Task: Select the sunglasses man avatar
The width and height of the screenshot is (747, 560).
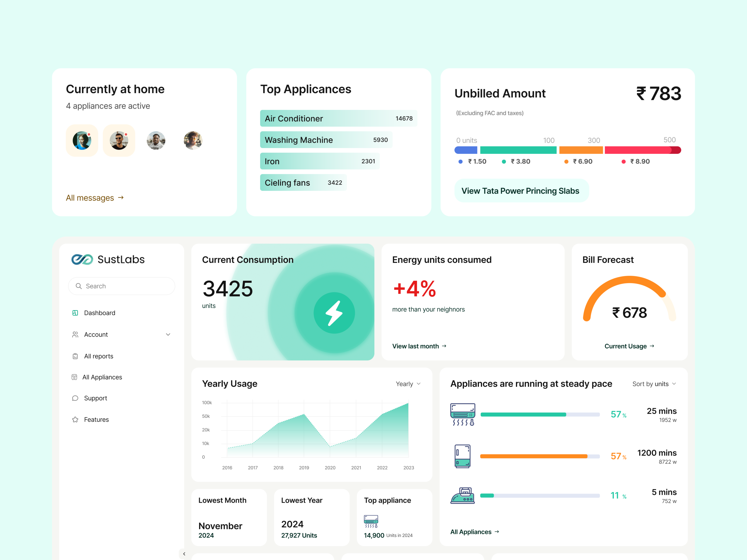Action: click(x=119, y=140)
